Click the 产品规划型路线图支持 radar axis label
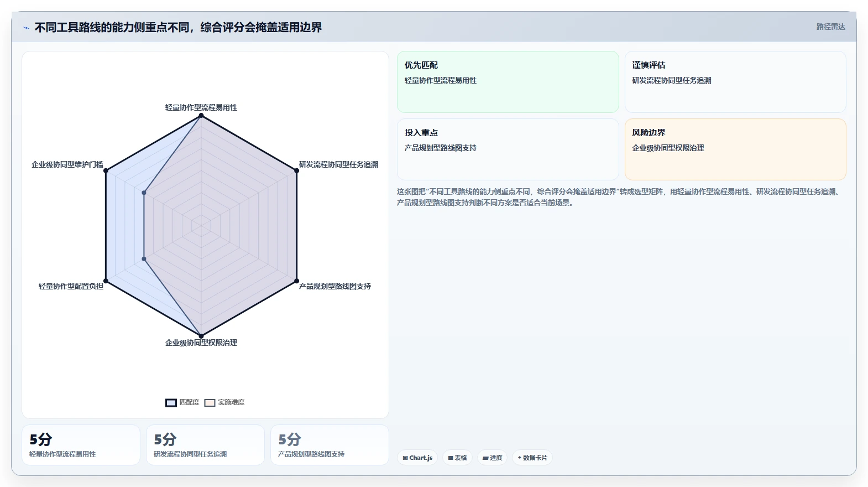The height and width of the screenshot is (487, 868). [x=335, y=286]
